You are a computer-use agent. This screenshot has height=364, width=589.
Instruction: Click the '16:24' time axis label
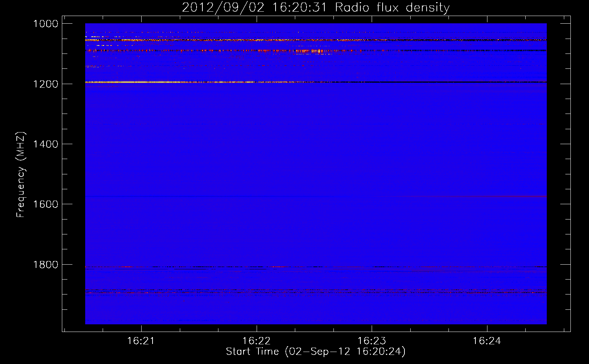point(487,341)
